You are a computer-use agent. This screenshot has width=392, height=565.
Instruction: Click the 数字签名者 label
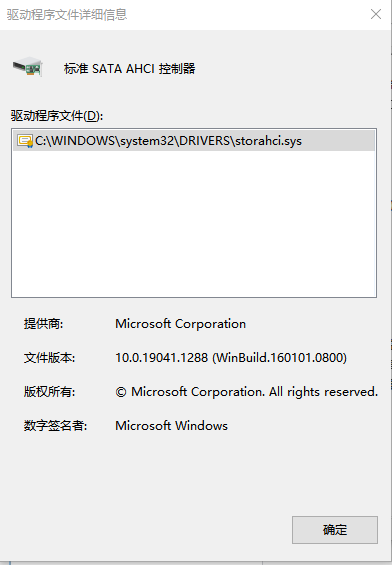click(x=55, y=426)
